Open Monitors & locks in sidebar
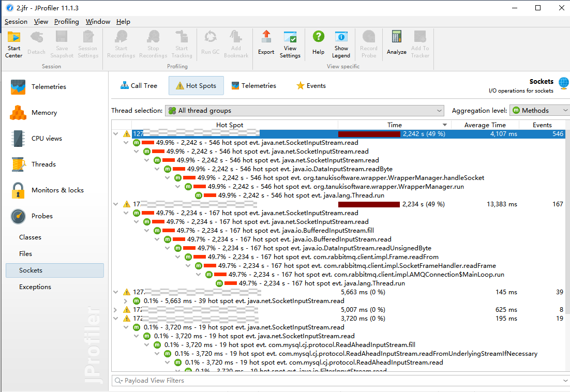The width and height of the screenshot is (570, 392). 56,190
